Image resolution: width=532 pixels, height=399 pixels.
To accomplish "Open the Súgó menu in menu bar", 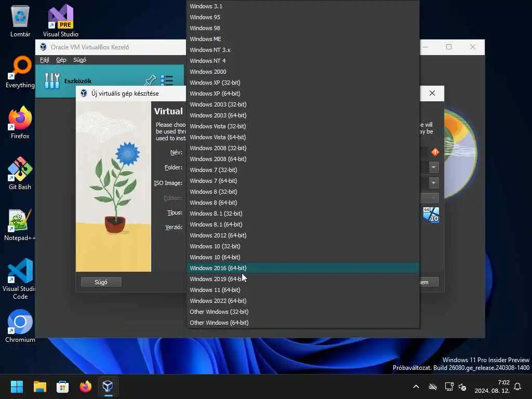I will pos(79,60).
